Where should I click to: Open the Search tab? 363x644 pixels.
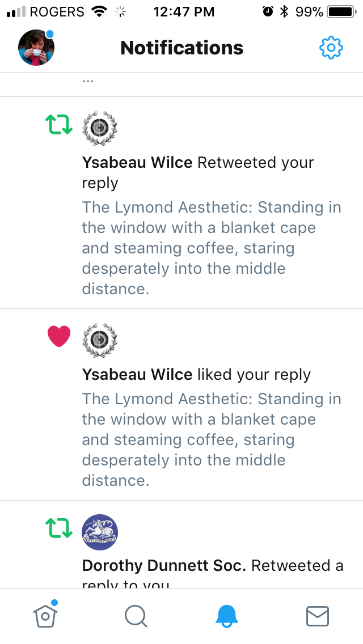(136, 616)
